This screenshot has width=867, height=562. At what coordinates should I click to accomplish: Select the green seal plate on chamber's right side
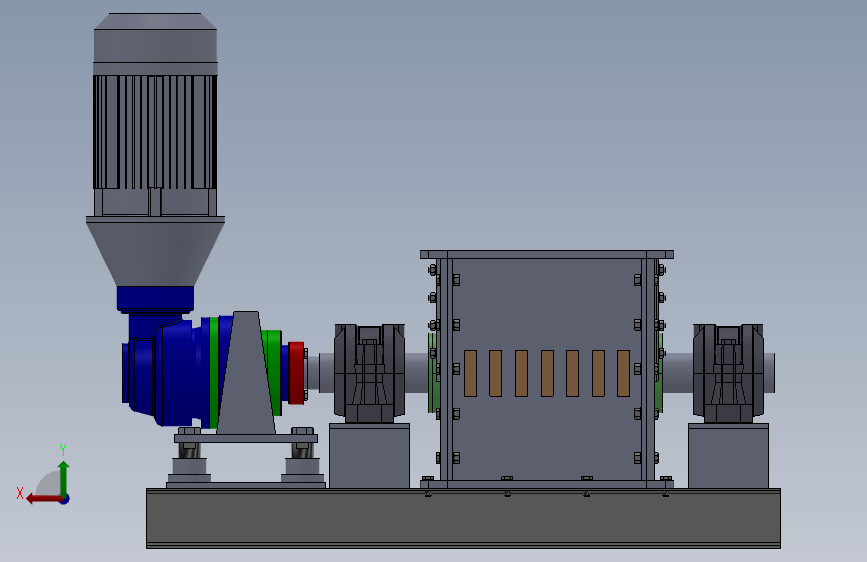pos(659,387)
